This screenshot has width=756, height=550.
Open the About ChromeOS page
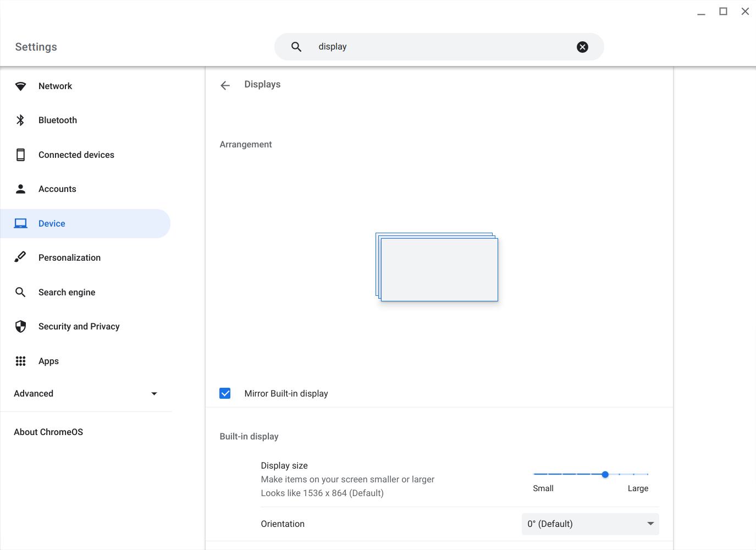pyautogui.click(x=48, y=432)
